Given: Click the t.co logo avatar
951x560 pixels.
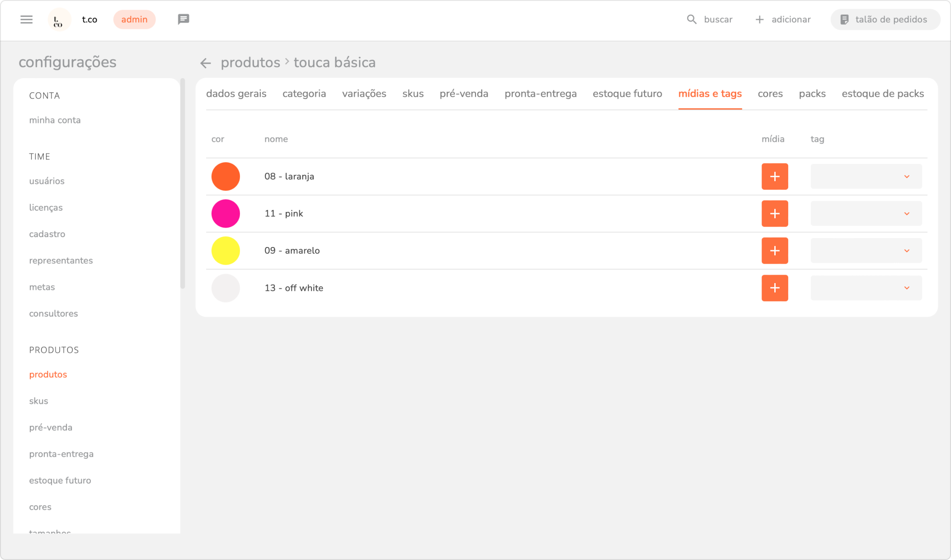Looking at the screenshot, I should (59, 19).
